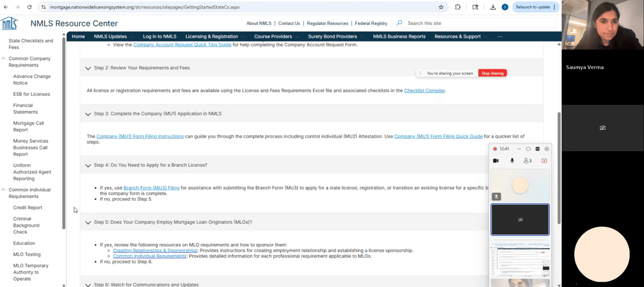Screen dimensions: 644x287
Task: Bookmark this page with the star icon
Action: (441, 7)
